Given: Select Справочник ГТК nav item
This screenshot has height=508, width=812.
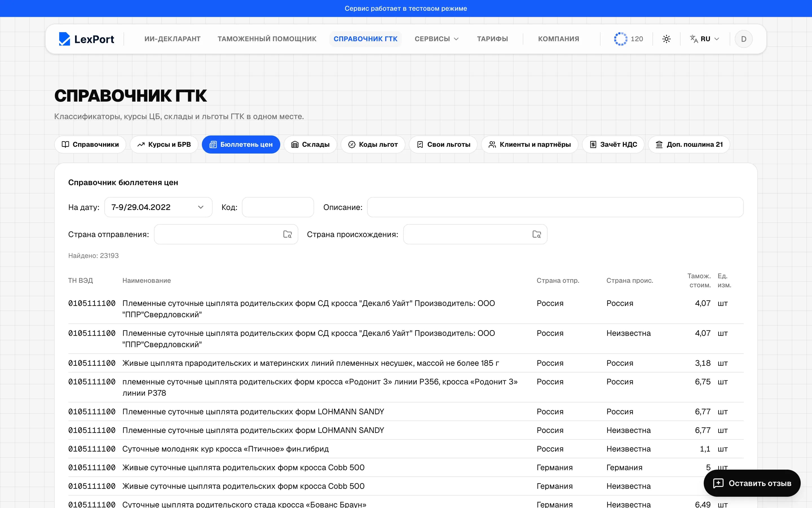Looking at the screenshot, I should [365, 39].
